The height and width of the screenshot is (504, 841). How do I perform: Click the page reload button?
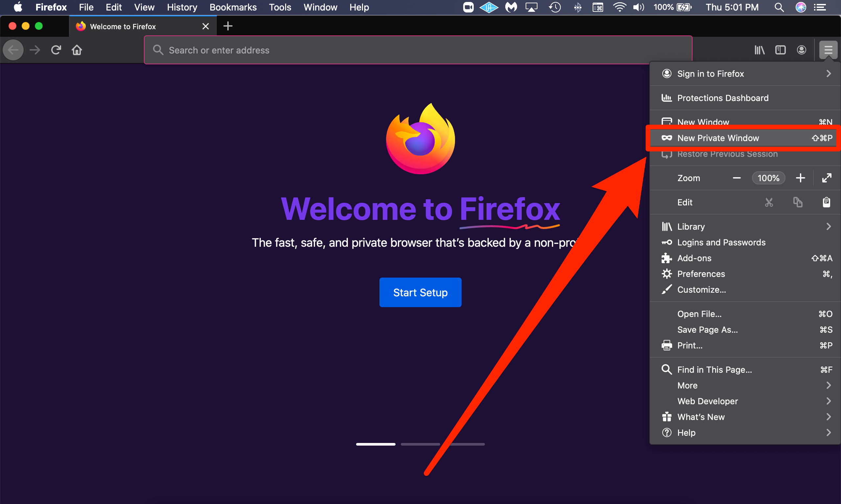coord(56,50)
